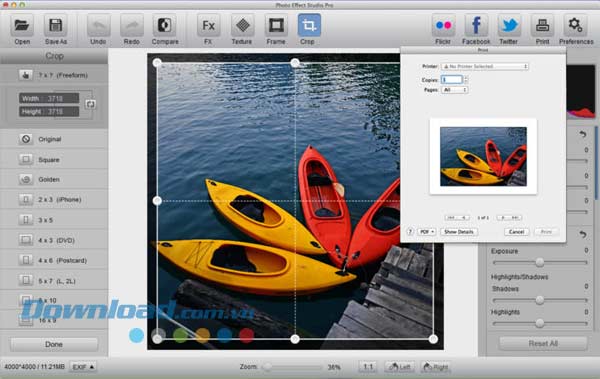Click the bottom-right crop handle
The width and height of the screenshot is (600, 379).
(x=433, y=339)
